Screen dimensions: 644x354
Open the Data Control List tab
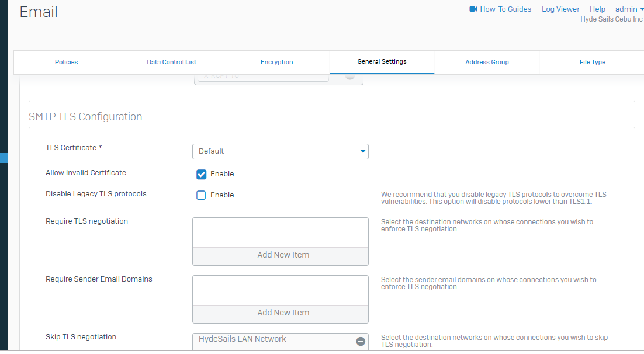tap(171, 62)
